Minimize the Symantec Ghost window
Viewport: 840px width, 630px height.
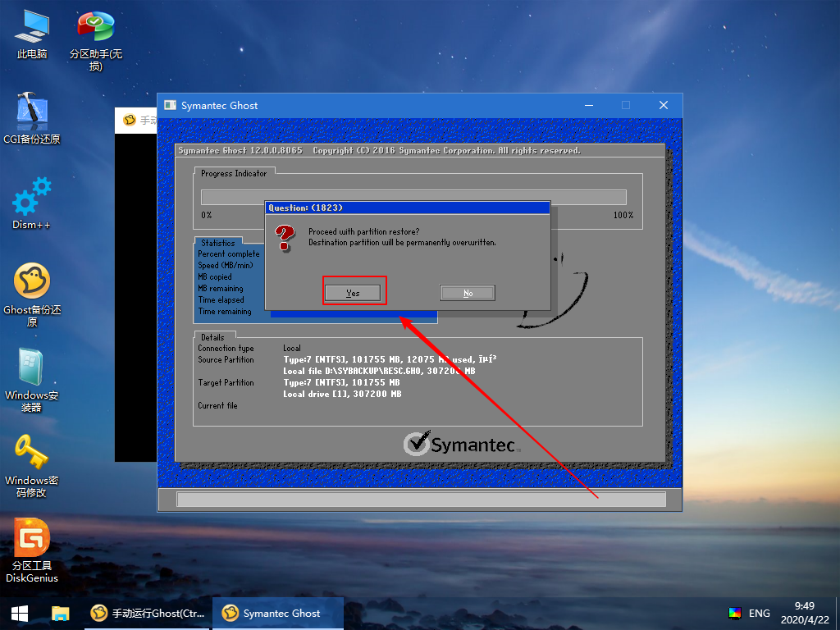point(589,106)
